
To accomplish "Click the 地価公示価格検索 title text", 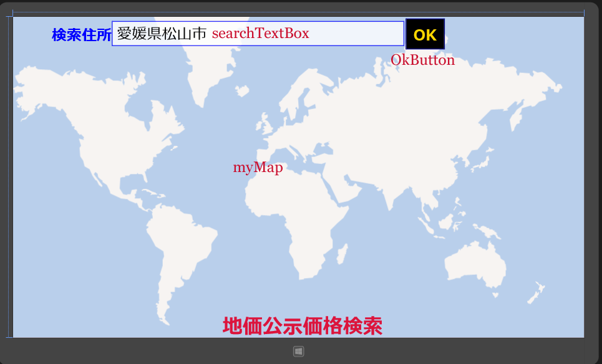I will (x=303, y=326).
